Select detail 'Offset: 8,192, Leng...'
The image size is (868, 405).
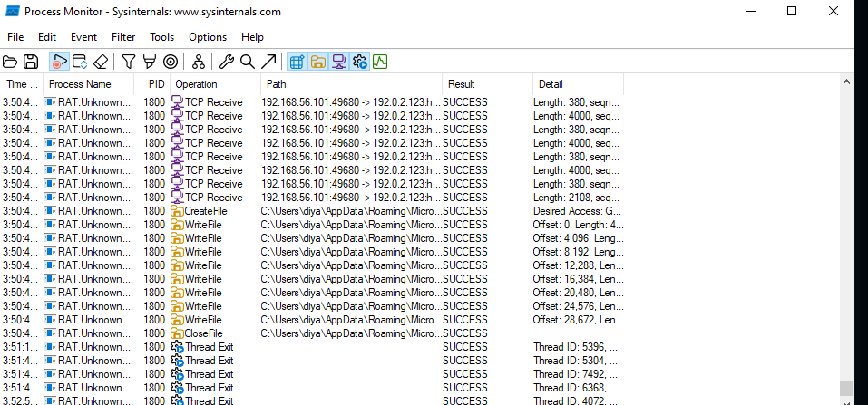(x=579, y=252)
